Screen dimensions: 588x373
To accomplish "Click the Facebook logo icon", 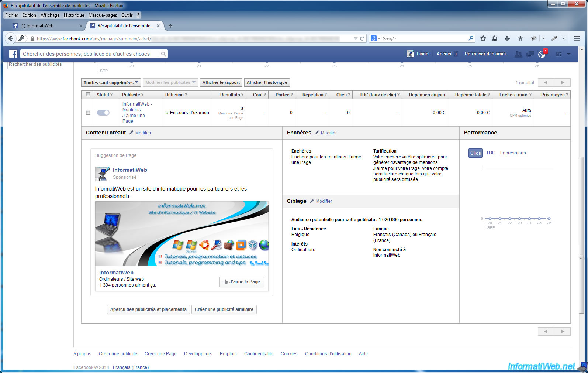I will pyautogui.click(x=13, y=54).
